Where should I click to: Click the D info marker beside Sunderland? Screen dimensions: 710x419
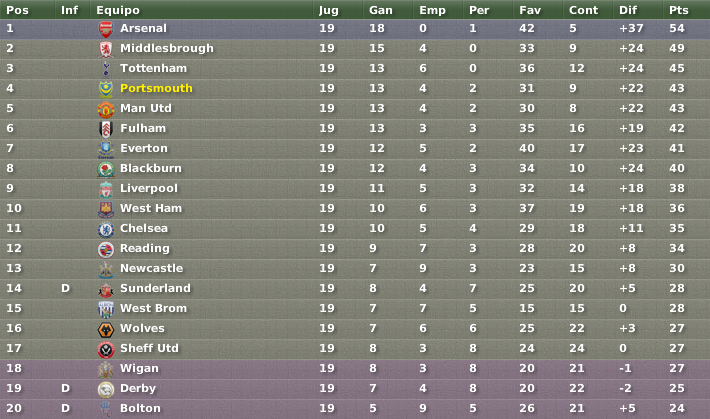point(66,288)
